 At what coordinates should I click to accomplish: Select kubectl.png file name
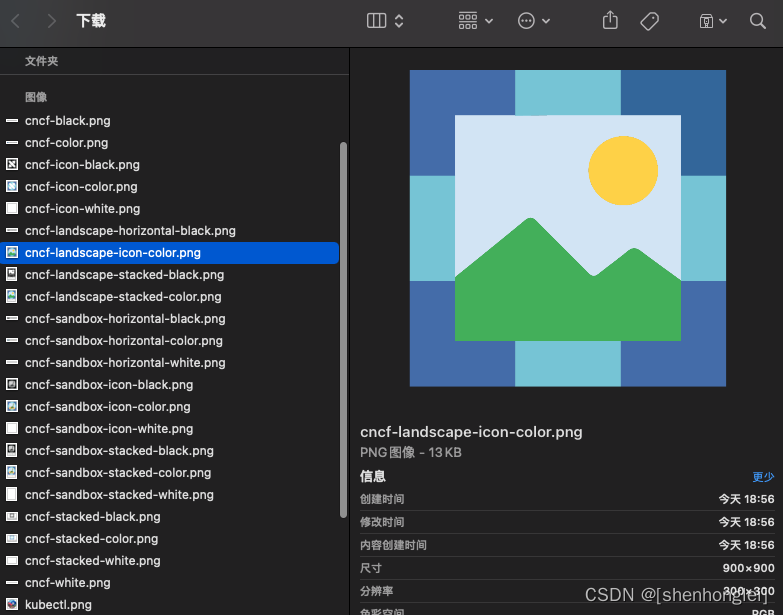click(x=58, y=604)
